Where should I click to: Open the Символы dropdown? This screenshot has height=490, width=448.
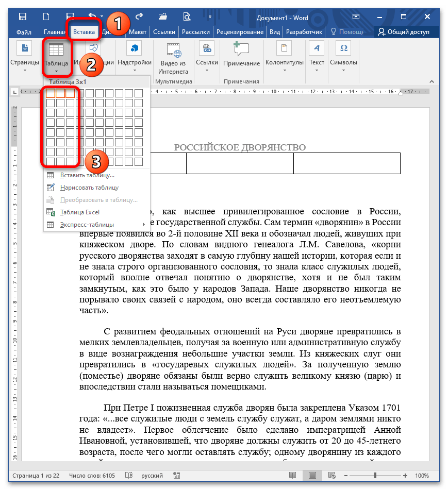343,57
